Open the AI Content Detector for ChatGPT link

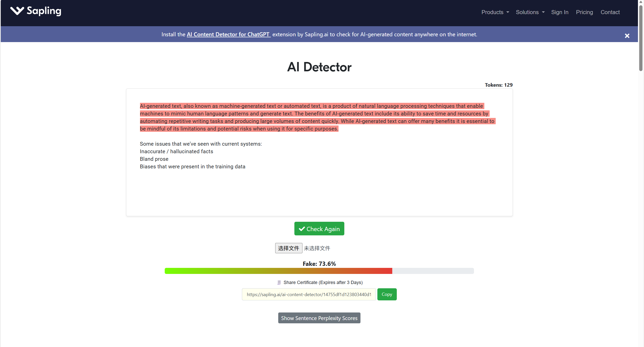click(x=228, y=35)
